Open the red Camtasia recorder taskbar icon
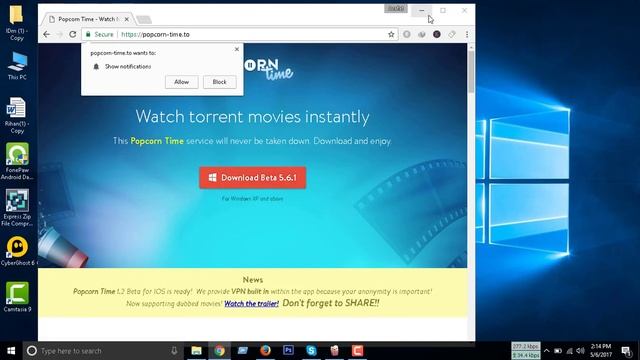The image size is (640, 360). point(358,351)
